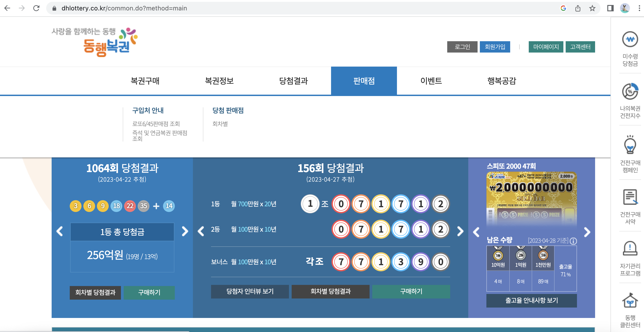
Task: Go to previous 156회 pension lottery result
Action: tap(201, 231)
